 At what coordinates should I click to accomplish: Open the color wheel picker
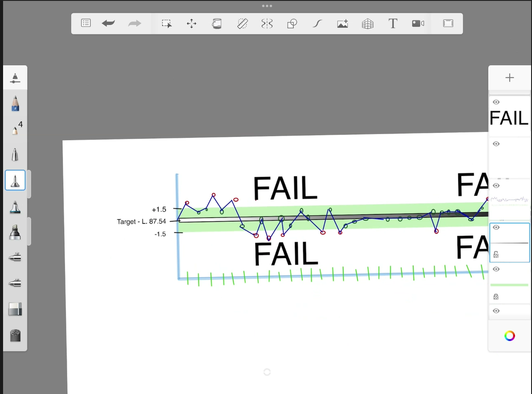pos(510,336)
